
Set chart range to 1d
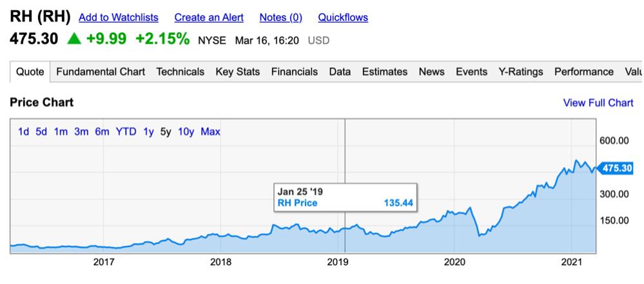pos(24,132)
